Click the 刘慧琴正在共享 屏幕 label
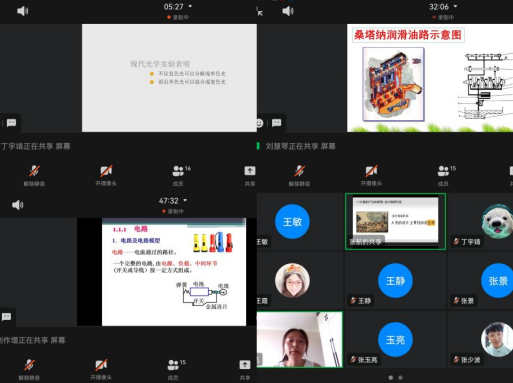Viewport: 513px width, 383px height. tap(300, 146)
